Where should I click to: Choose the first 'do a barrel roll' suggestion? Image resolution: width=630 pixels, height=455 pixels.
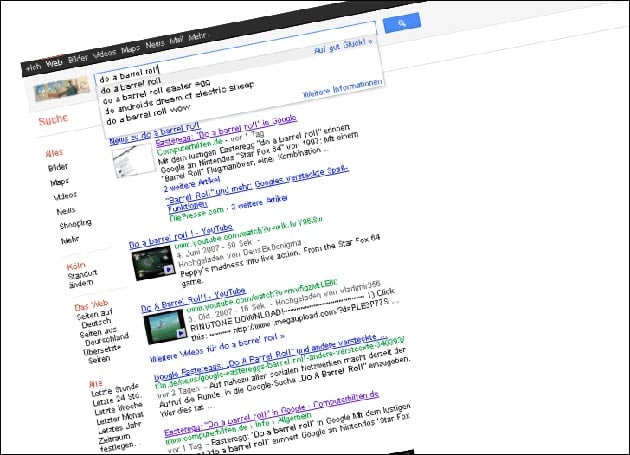(131, 86)
